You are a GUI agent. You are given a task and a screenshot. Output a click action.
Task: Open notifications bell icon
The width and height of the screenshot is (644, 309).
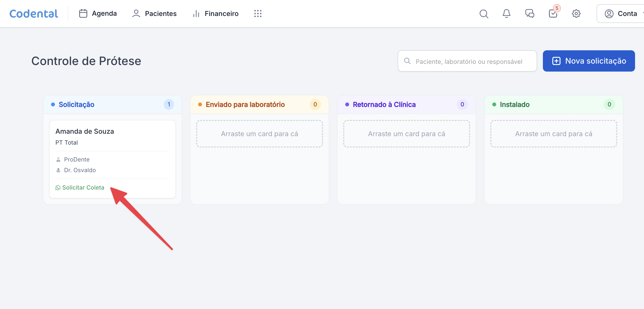[506, 14]
